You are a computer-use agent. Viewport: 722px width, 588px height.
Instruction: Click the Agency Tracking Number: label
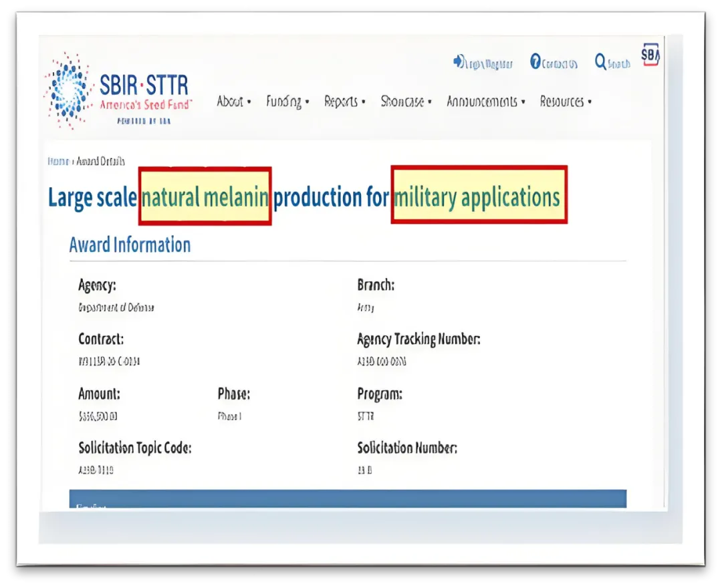point(418,339)
